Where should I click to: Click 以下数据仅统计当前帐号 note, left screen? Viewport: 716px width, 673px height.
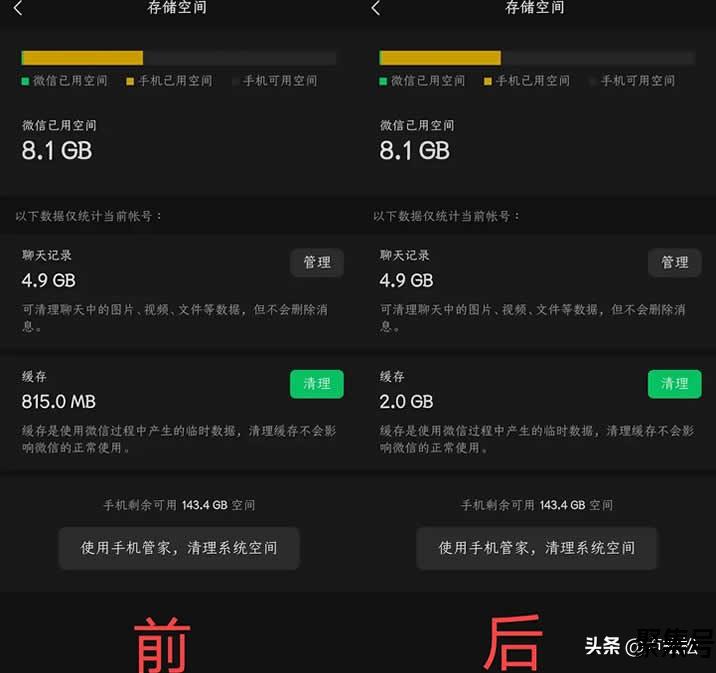[x=88, y=216]
